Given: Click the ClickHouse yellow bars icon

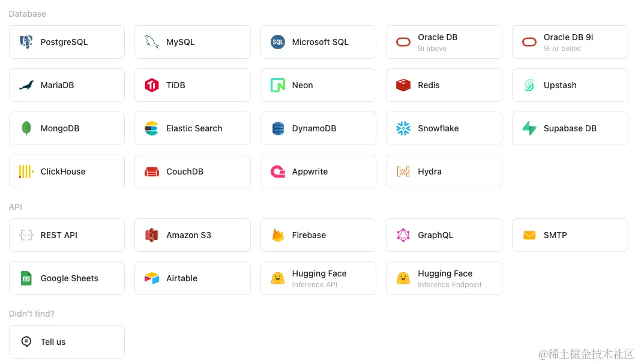Looking at the screenshot, I should (26, 172).
